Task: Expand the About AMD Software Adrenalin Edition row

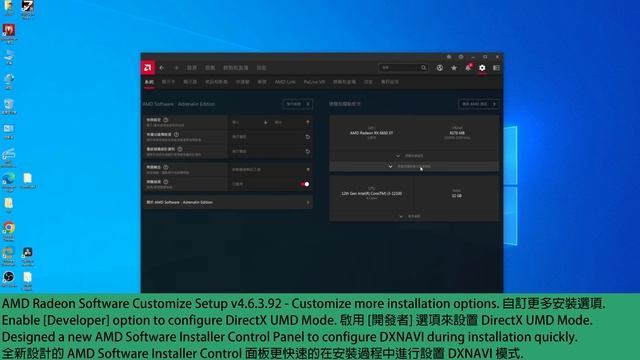Action: pyautogui.click(x=227, y=202)
